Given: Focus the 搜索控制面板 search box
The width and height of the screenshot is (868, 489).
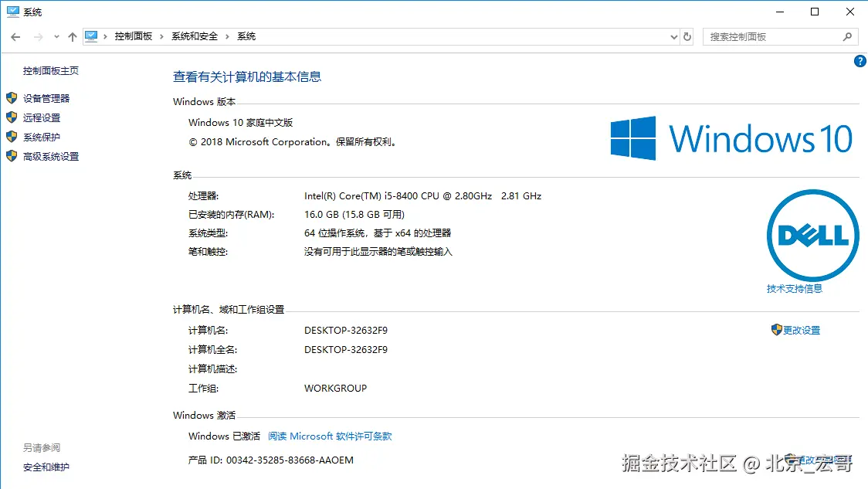Looking at the screenshot, I should point(781,36).
